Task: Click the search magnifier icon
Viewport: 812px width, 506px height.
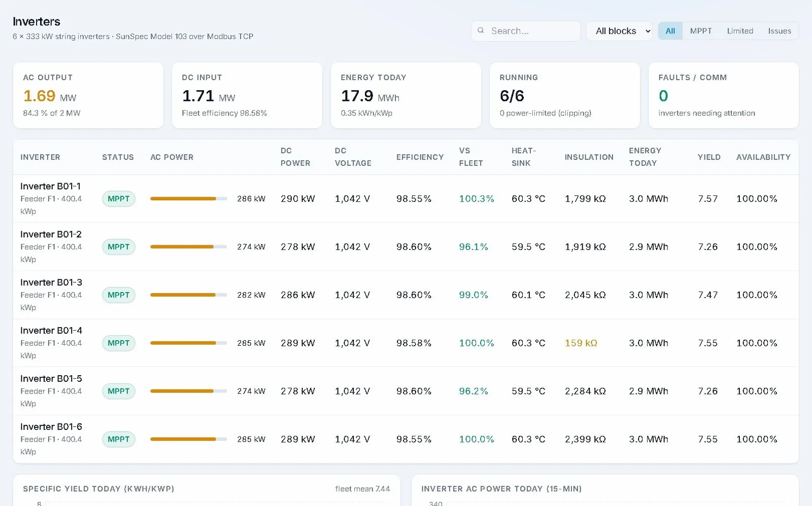Action: tap(481, 30)
